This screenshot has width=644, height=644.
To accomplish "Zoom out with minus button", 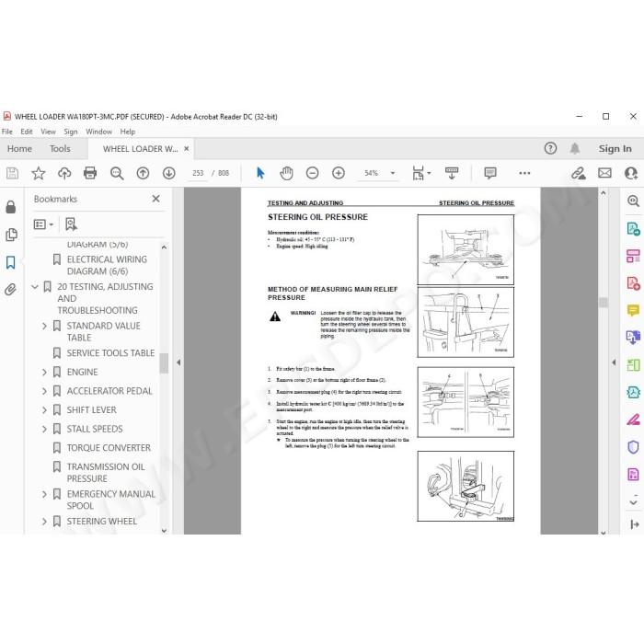I will tap(312, 173).
